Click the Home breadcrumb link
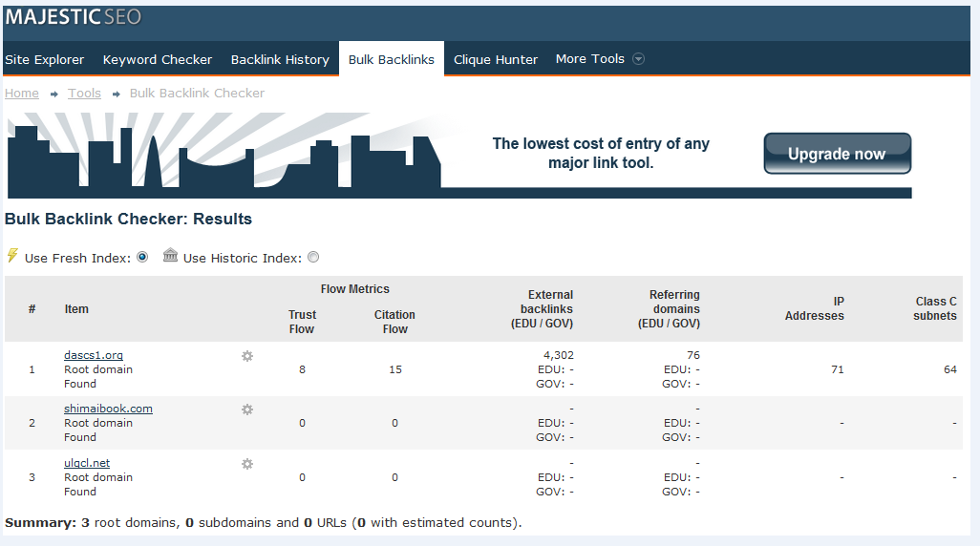Screen dimensions: 980x546 coord(22,94)
